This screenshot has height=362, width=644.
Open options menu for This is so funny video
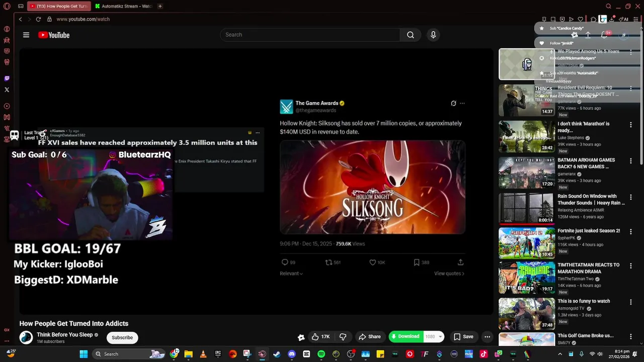[631, 302]
